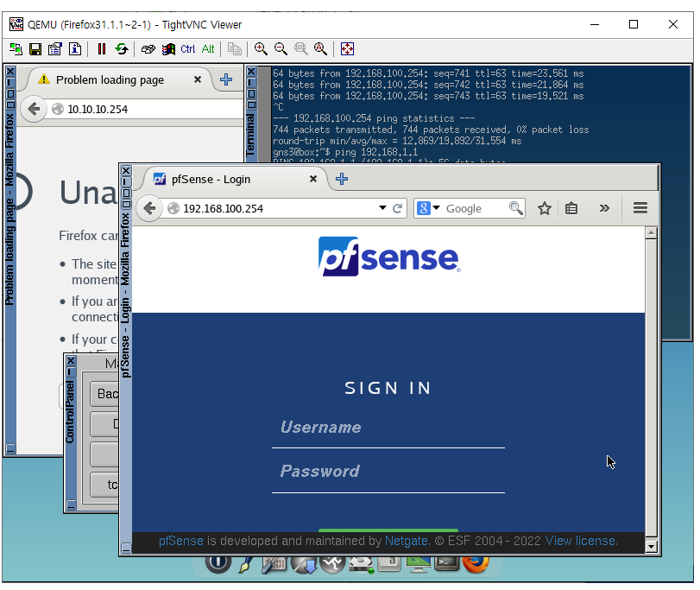The width and height of the screenshot is (700, 590).
Task: Click the Exit power icon in the dock
Action: click(218, 562)
